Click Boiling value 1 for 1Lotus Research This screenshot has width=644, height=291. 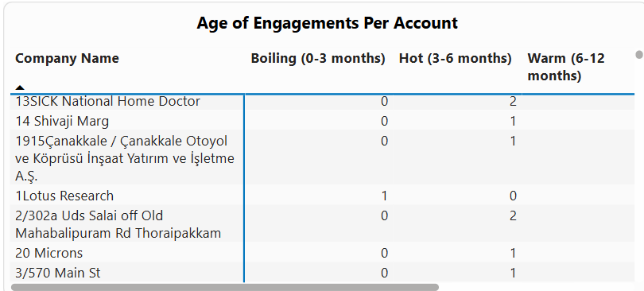pyautogui.click(x=384, y=196)
